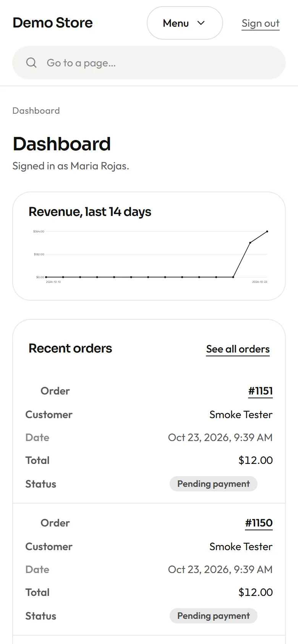Open the Menu dropdown button
The height and width of the screenshot is (644, 298).
pos(185,23)
